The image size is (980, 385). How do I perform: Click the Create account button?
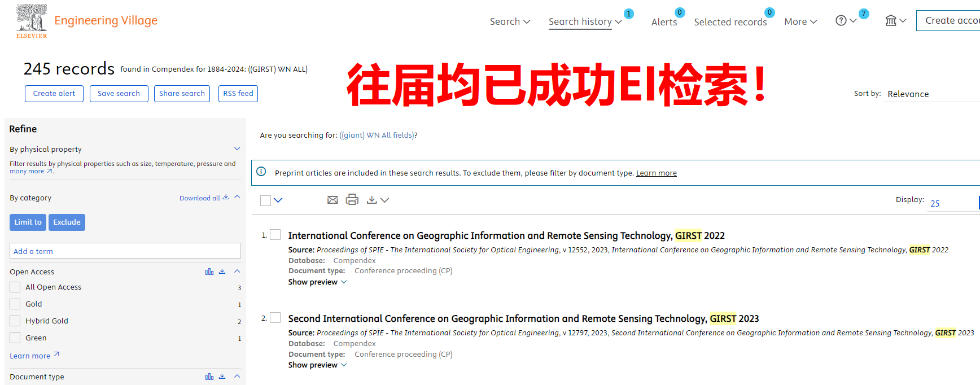point(948,20)
